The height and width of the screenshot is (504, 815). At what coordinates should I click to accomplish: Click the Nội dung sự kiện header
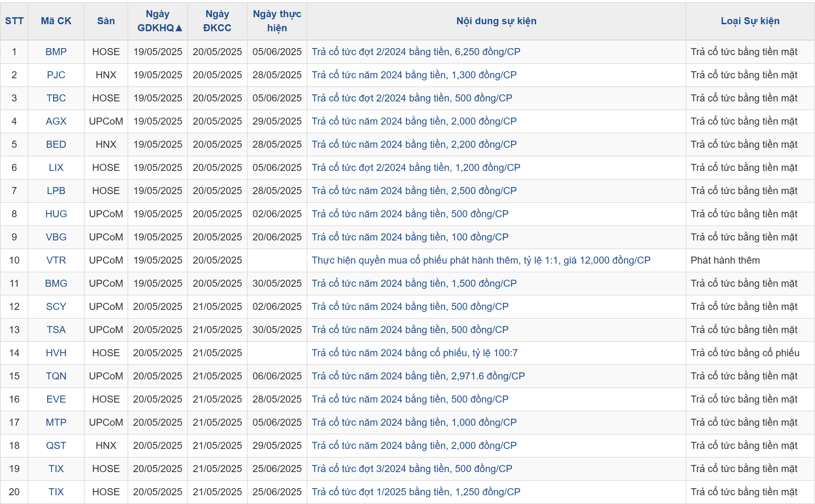(496, 21)
